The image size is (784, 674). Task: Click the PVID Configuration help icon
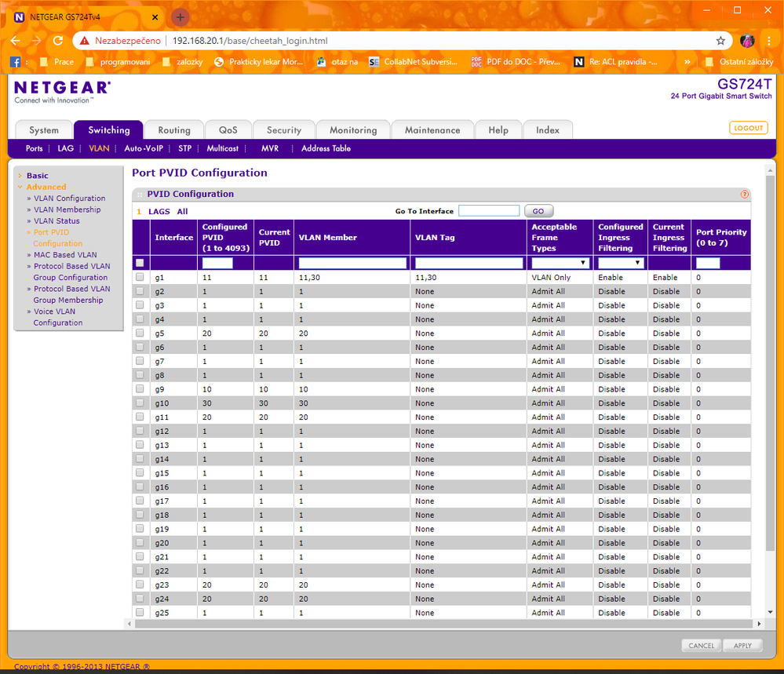[745, 194]
